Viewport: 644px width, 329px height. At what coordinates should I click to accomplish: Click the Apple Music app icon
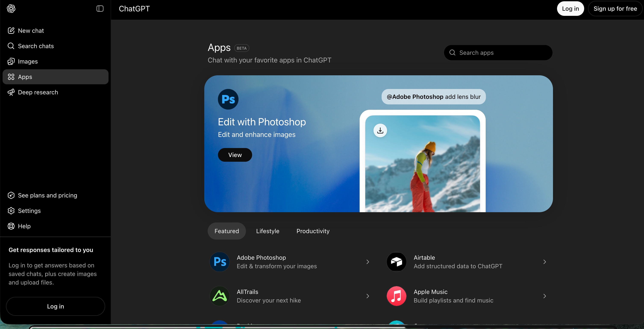(x=397, y=296)
